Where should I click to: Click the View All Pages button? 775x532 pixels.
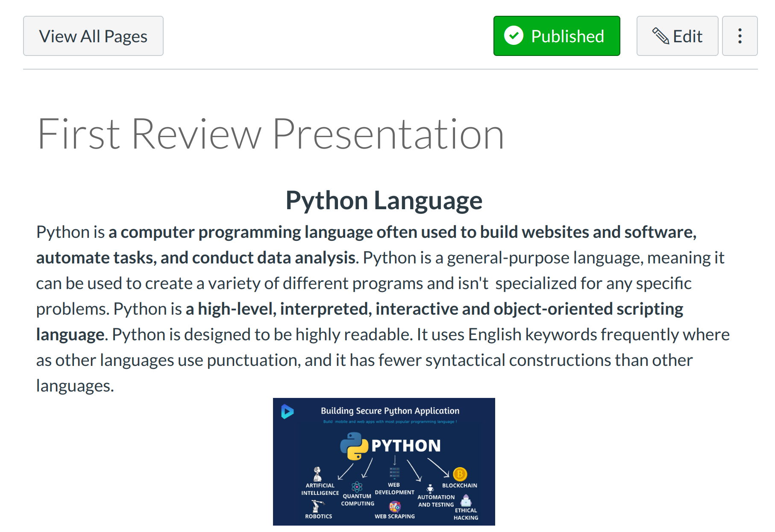click(x=93, y=36)
